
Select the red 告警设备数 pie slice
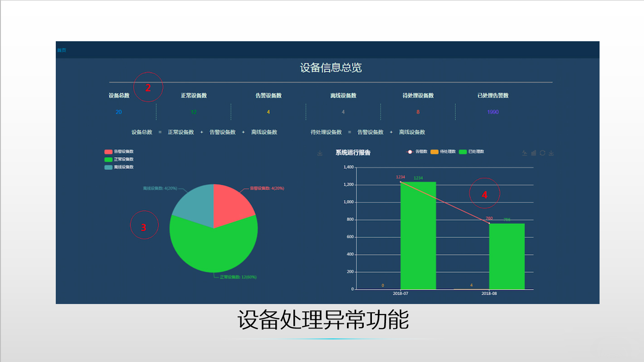230,206
